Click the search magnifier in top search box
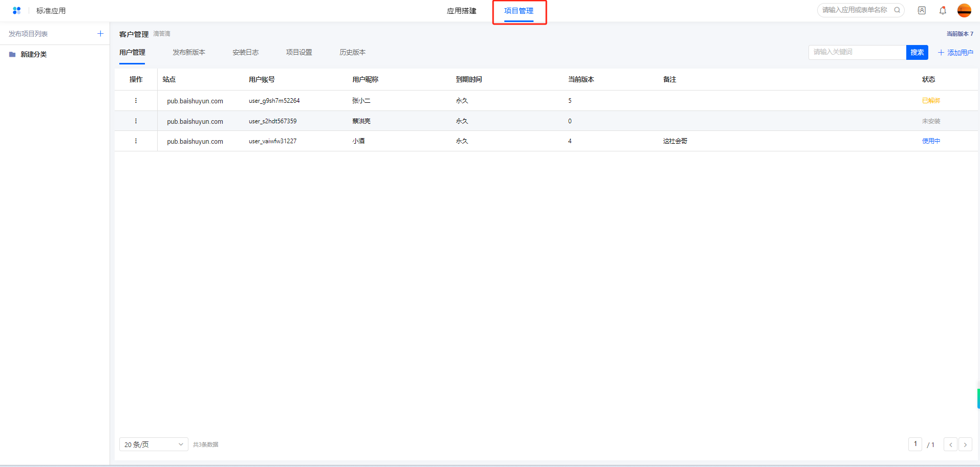 pyautogui.click(x=897, y=10)
